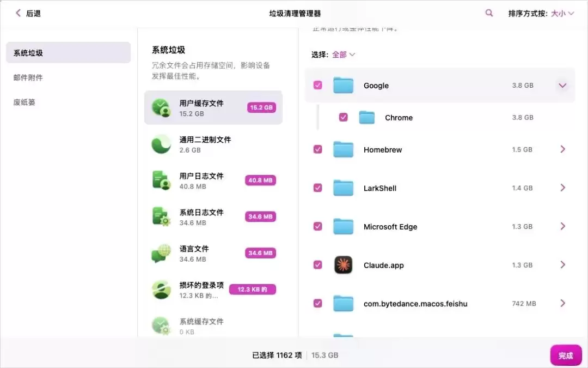588x368 pixels.
Task: Select the 通用二进制文件 label
Action: click(205, 140)
